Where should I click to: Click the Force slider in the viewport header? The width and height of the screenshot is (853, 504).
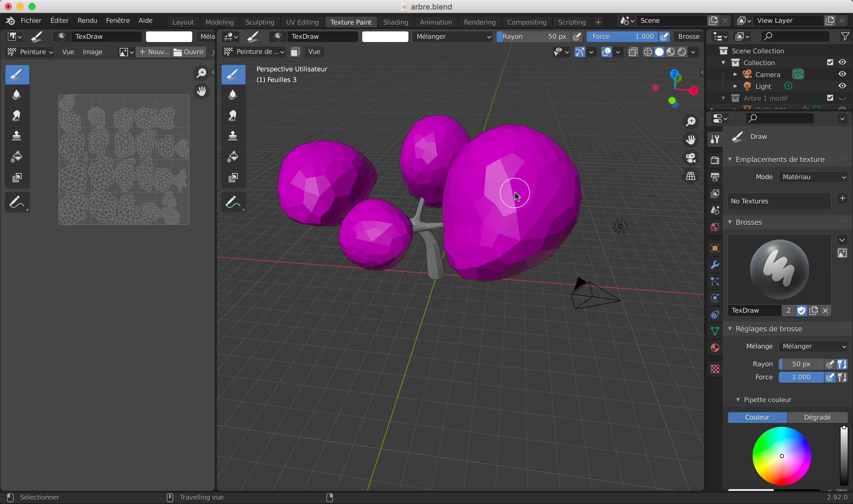click(622, 37)
